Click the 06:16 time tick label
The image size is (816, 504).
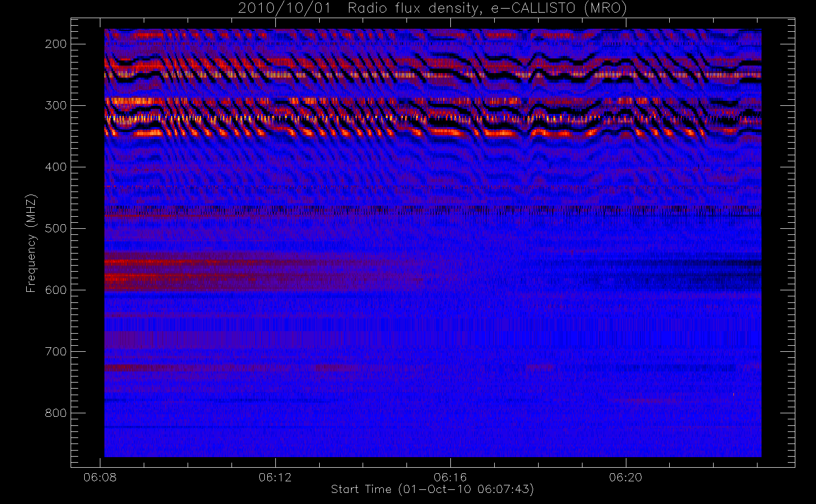click(450, 477)
